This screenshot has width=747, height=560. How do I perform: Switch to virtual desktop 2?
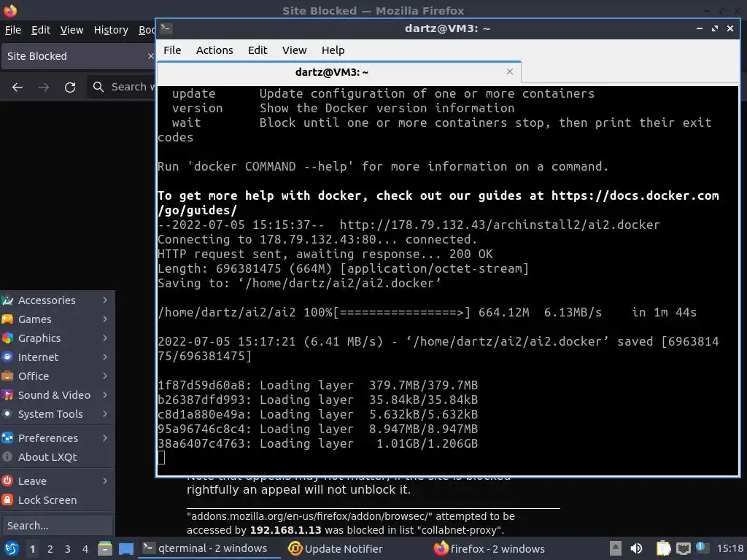pyautogui.click(x=50, y=549)
